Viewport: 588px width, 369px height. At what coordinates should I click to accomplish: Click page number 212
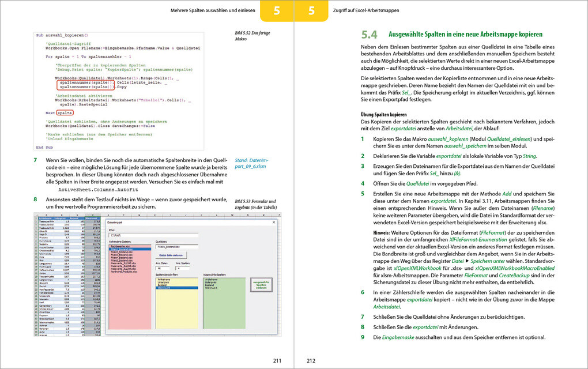coord(311,361)
